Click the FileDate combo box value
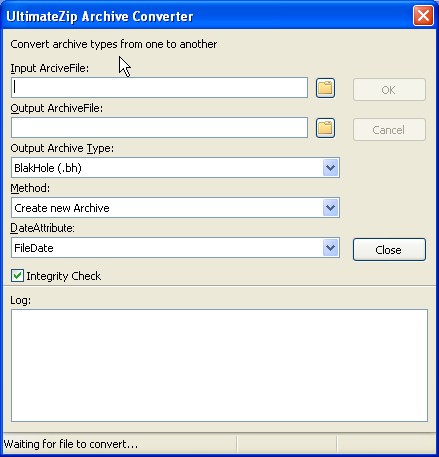This screenshot has width=439, height=457. (x=175, y=248)
